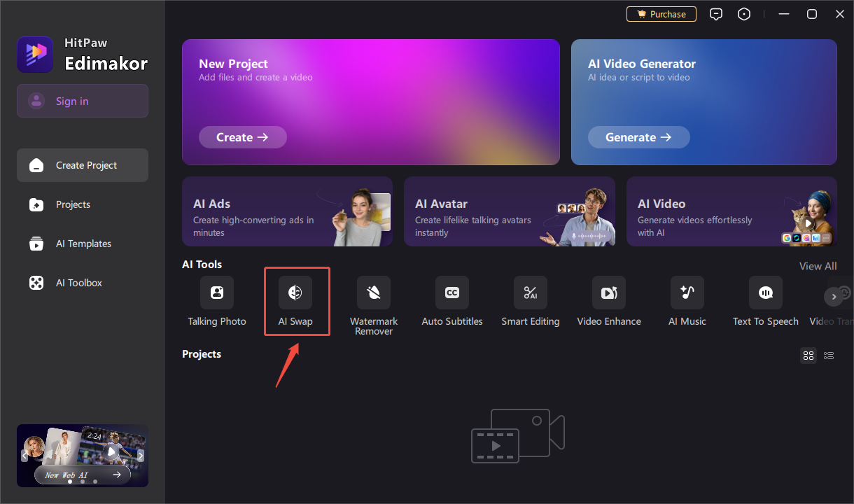Image resolution: width=854 pixels, height=504 pixels.
Task: Click Create in the New Project card
Action: click(242, 137)
